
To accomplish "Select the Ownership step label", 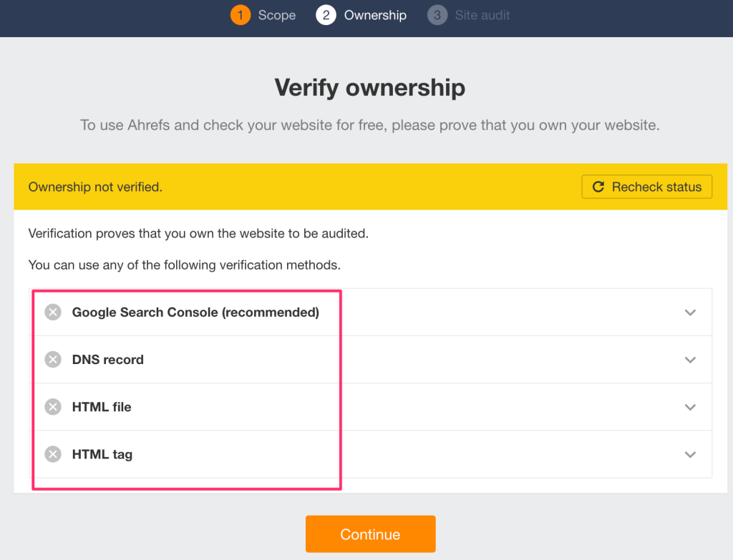I will click(x=375, y=15).
